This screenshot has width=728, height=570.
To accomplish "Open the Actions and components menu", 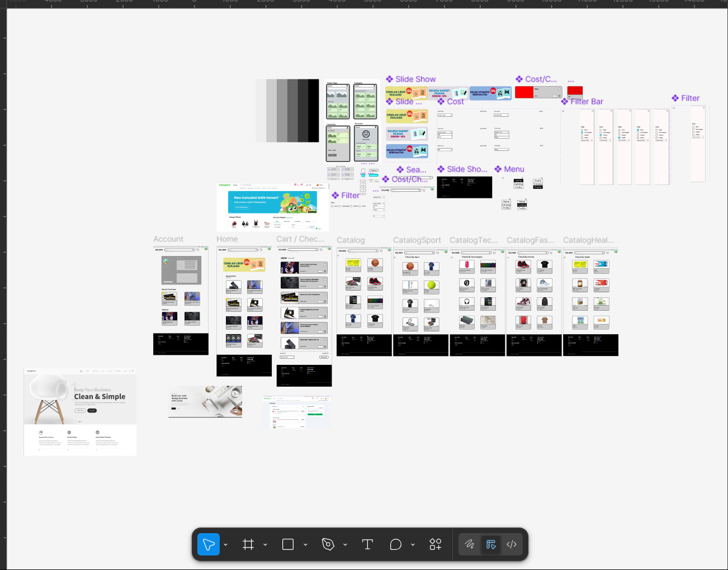I will click(x=436, y=544).
